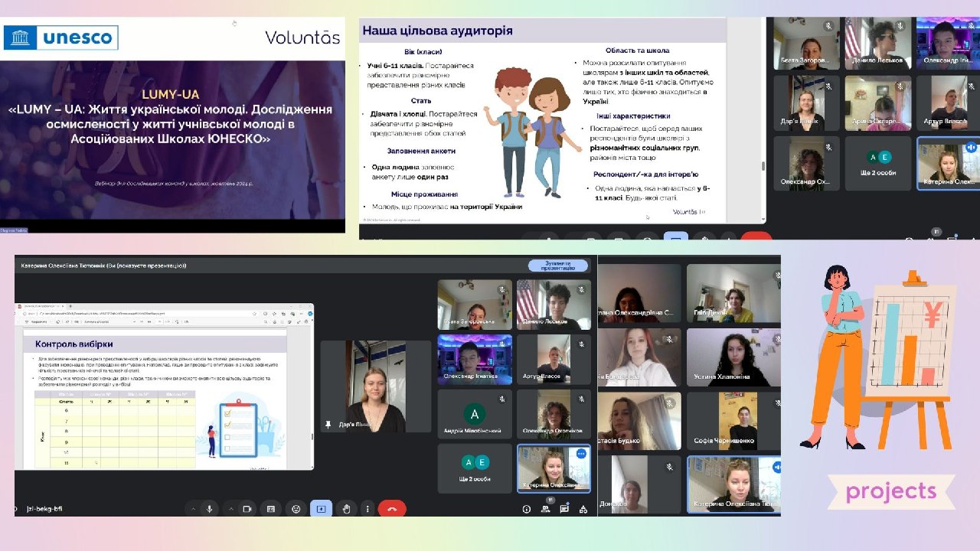Open the activities icon
Viewport: 980px width, 551px height.
click(x=583, y=509)
